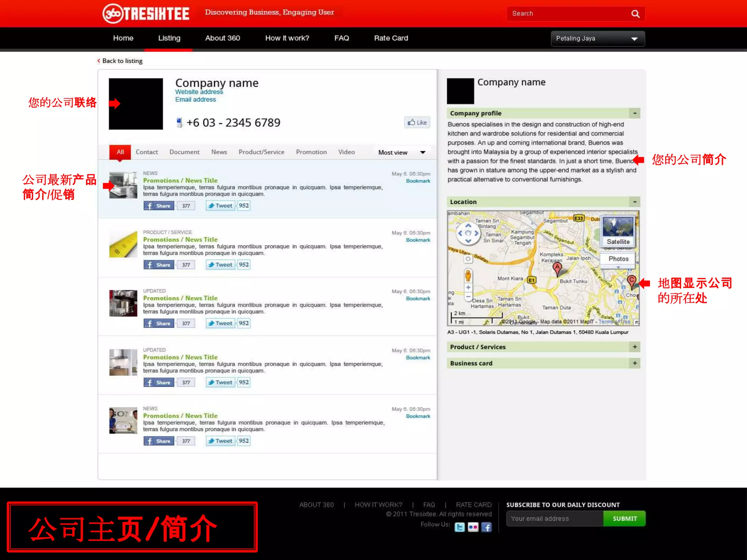
Task: Select the Promotion tab
Action: (x=311, y=152)
